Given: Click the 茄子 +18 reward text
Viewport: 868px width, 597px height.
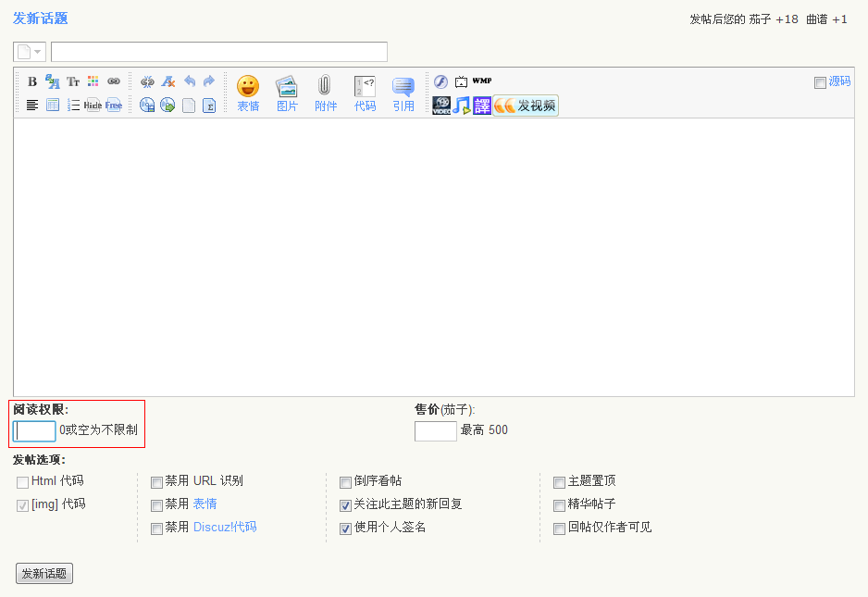Looking at the screenshot, I should (774, 19).
